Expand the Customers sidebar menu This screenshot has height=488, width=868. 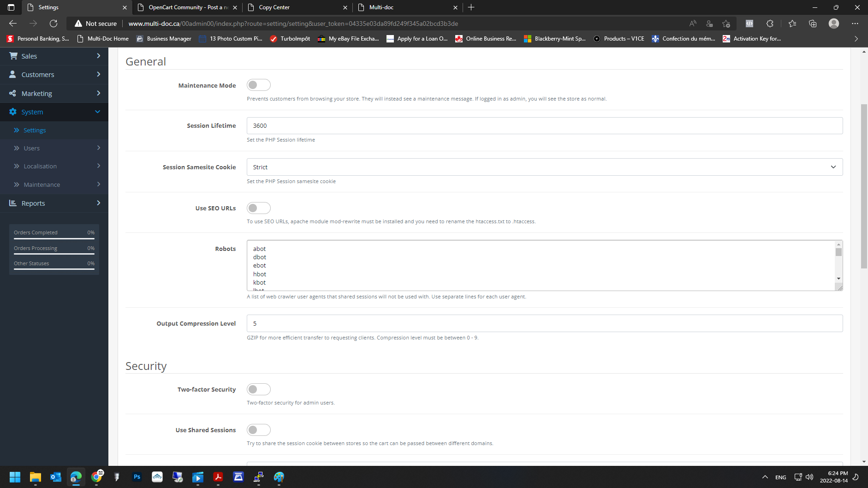[x=54, y=74]
